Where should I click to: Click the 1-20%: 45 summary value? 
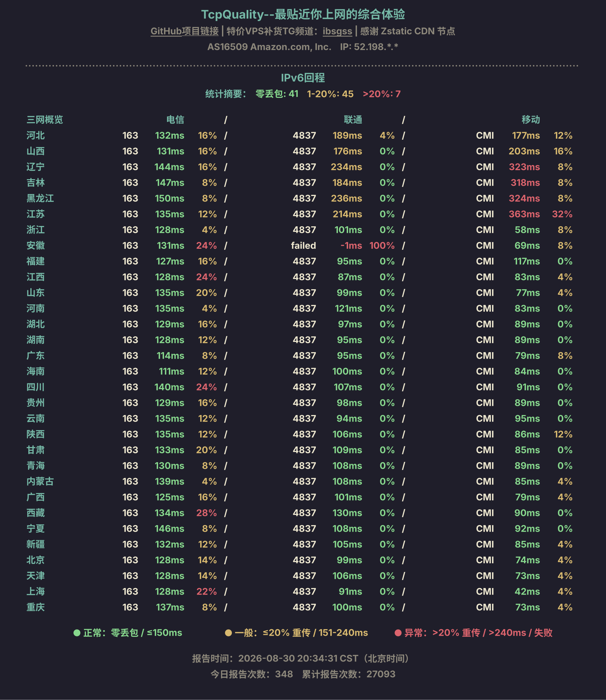(x=330, y=94)
